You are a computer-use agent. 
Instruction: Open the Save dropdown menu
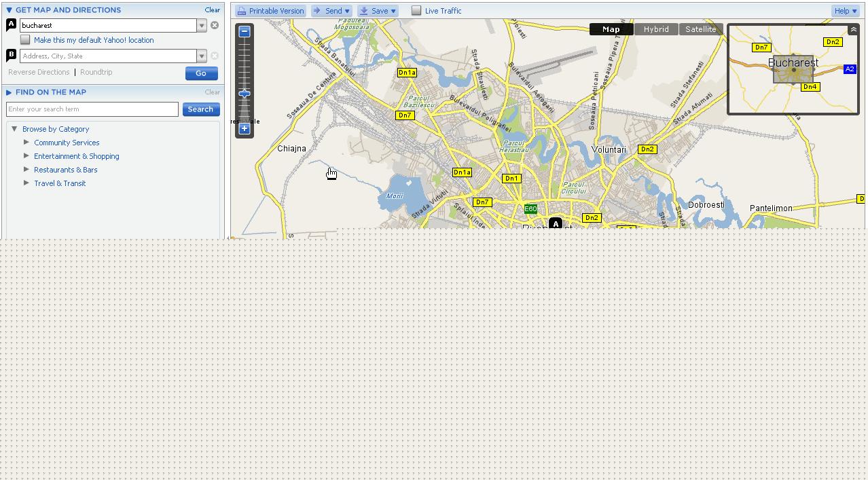click(x=378, y=11)
